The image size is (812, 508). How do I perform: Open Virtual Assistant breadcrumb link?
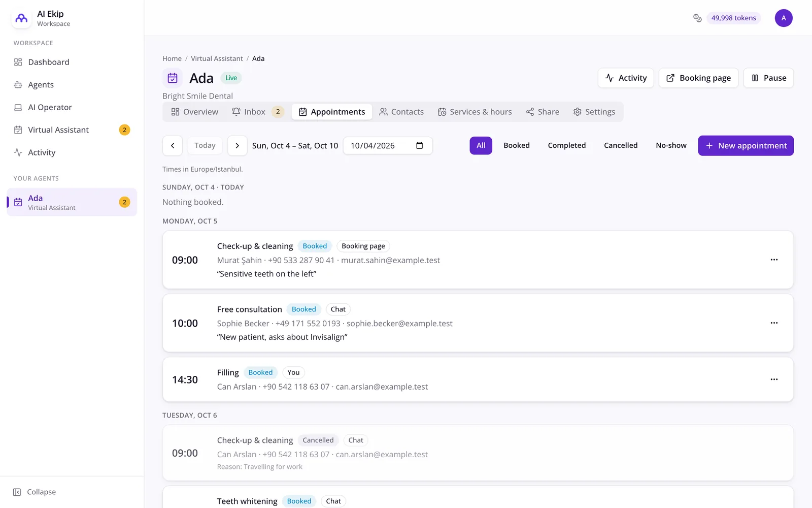click(217, 58)
